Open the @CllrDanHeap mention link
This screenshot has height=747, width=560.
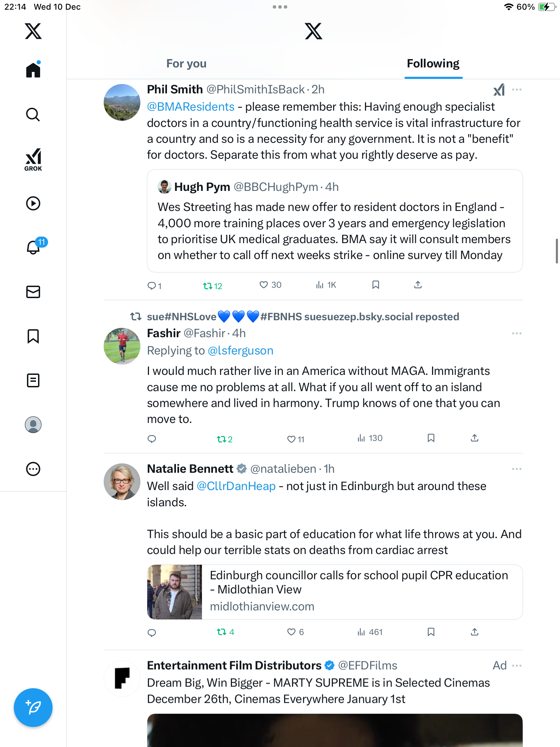point(236,486)
